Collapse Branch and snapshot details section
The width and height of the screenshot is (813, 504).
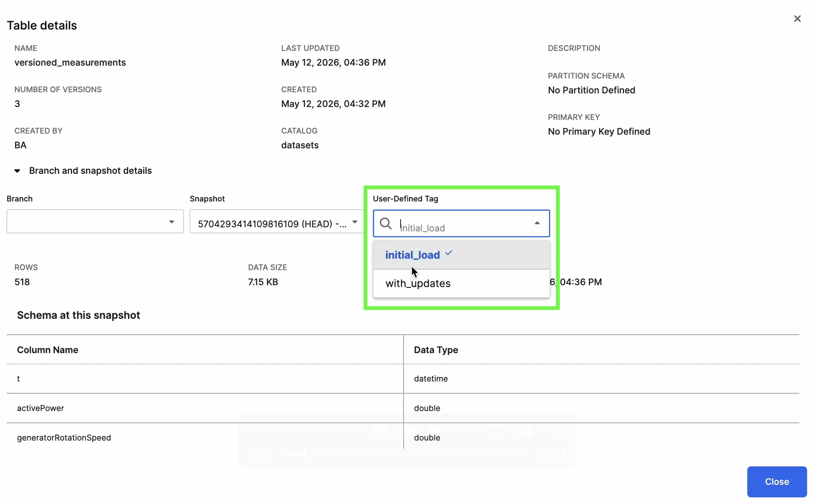point(17,171)
